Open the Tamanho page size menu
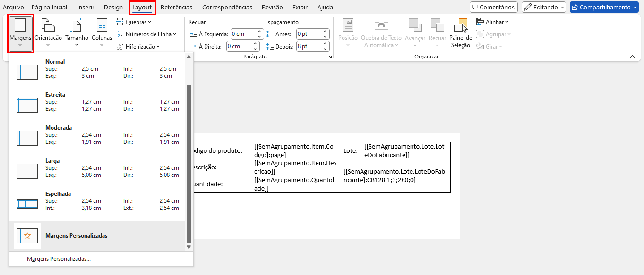This screenshot has height=275, width=644. (77, 33)
